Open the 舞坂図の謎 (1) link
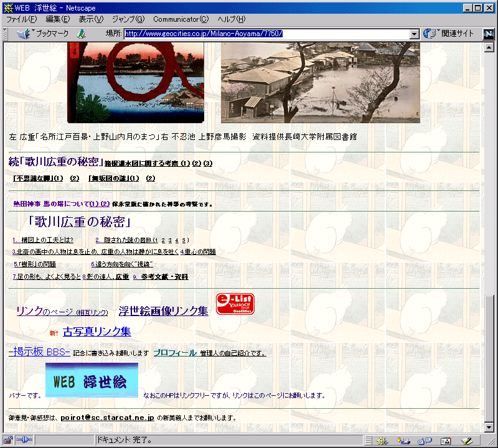This screenshot has height=448, width=498. click(114, 179)
